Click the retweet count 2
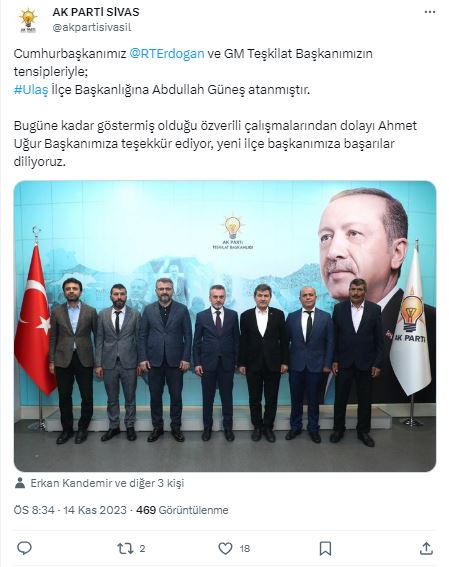Image resolution: width=449 pixels, height=567 pixels. (142, 549)
